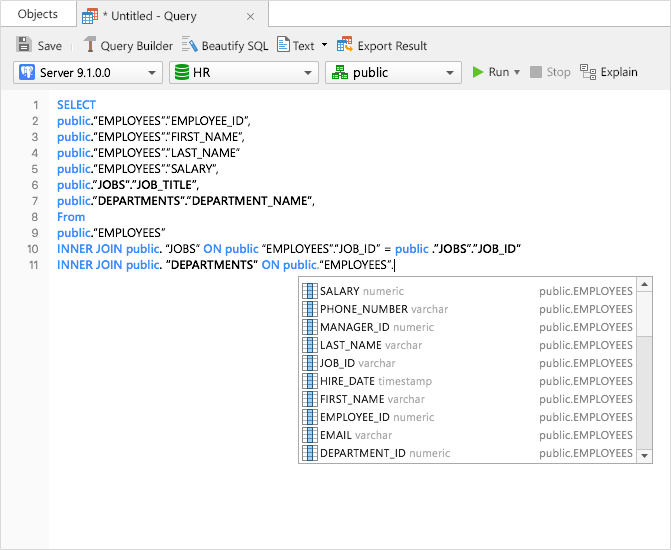Click autocomplete list scroll up arrow

644,284
